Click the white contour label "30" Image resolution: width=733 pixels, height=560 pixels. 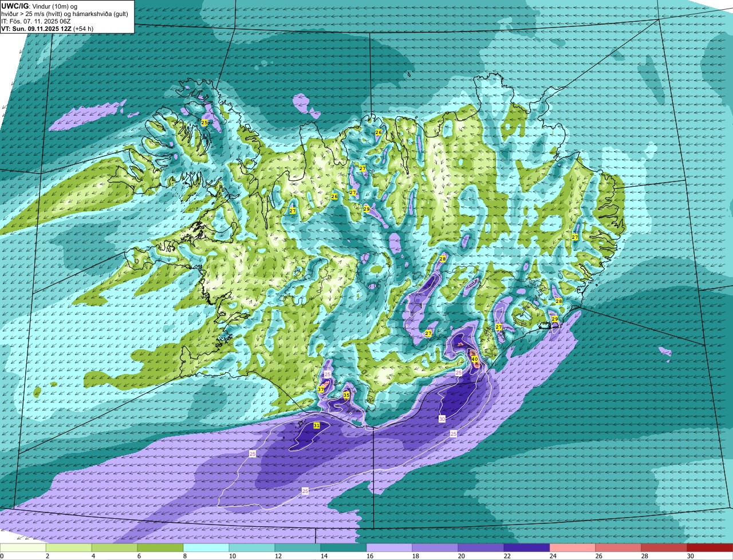click(x=442, y=419)
